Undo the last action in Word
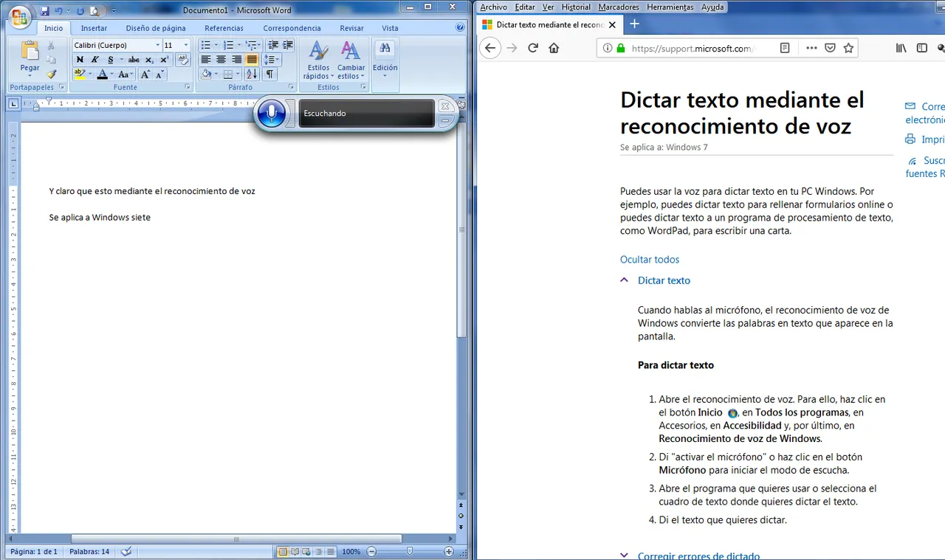 pos(59,11)
